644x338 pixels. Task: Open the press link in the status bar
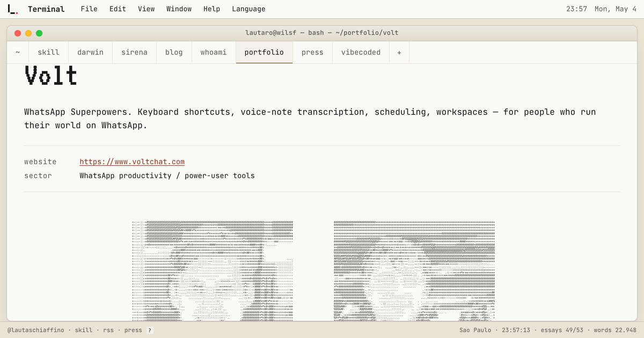click(x=133, y=330)
